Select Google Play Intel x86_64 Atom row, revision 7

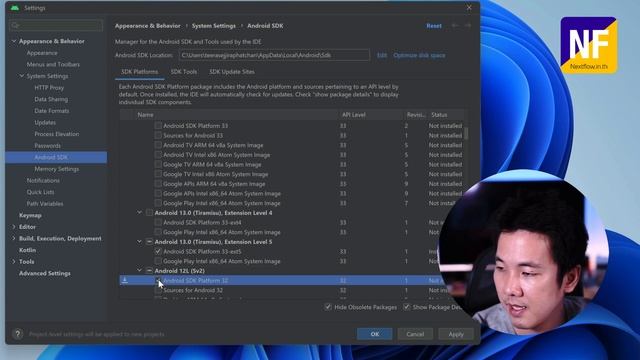pos(292,203)
